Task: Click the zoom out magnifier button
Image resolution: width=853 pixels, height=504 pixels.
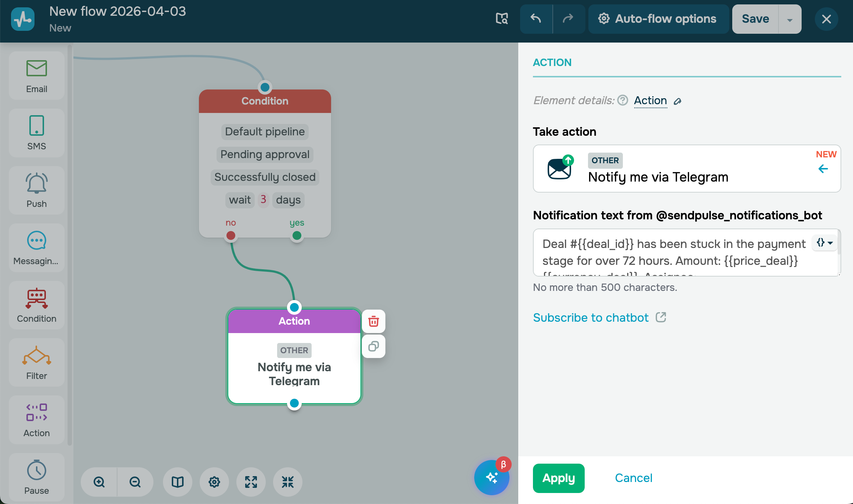Action: [x=135, y=482]
